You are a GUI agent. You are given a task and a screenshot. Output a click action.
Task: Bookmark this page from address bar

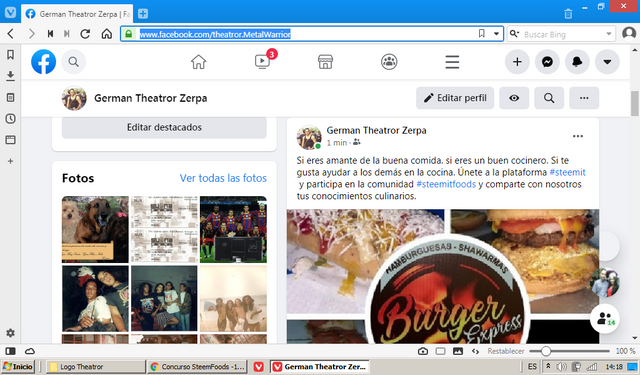(482, 33)
